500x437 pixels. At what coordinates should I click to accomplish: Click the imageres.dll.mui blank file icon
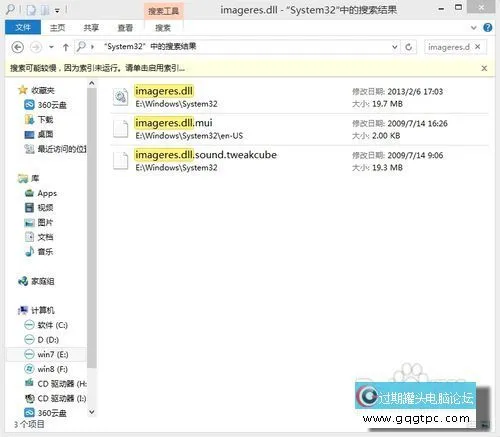(x=120, y=129)
